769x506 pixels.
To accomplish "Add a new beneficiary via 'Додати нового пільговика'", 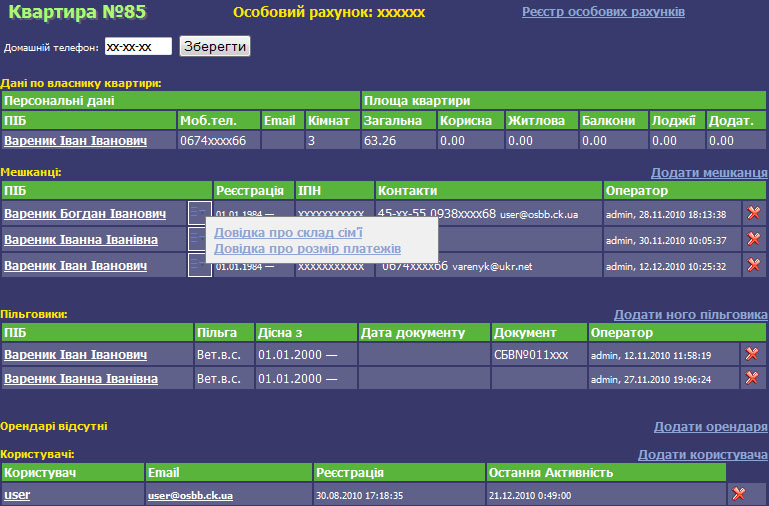I will [690, 314].
